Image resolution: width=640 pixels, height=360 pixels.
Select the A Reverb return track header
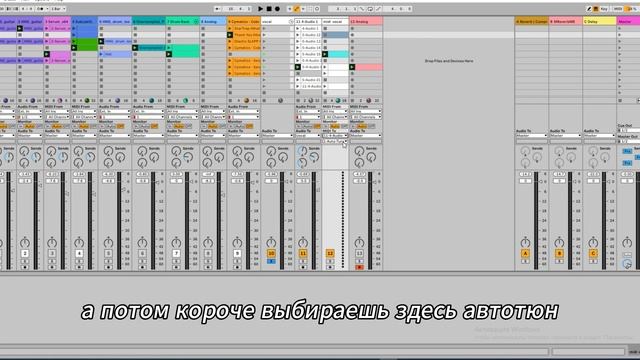pyautogui.click(x=531, y=21)
